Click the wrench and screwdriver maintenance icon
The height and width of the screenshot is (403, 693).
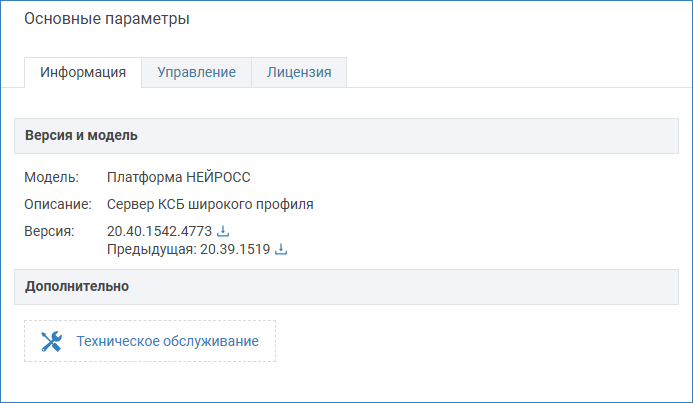tap(51, 341)
